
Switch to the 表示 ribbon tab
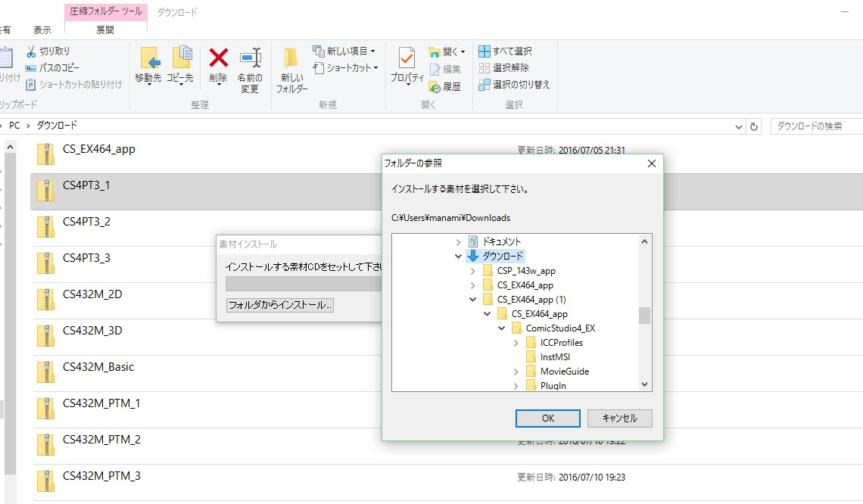pyautogui.click(x=42, y=30)
